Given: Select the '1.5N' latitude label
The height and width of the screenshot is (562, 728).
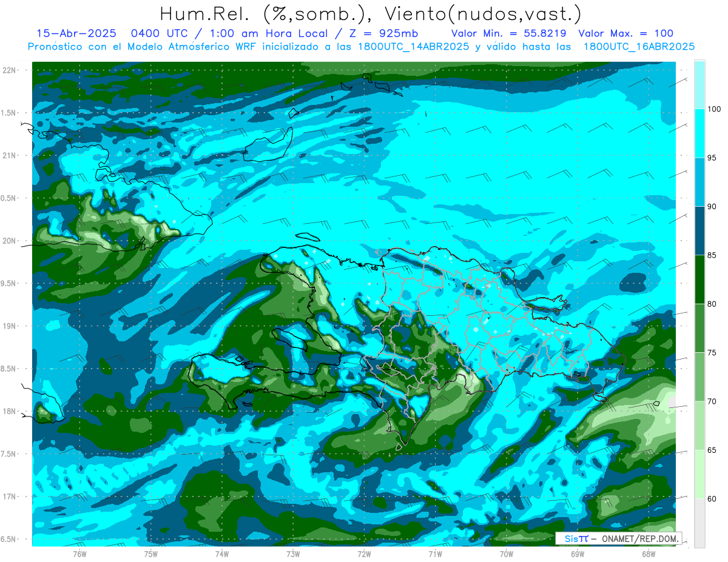Looking at the screenshot, I should tap(9, 113).
